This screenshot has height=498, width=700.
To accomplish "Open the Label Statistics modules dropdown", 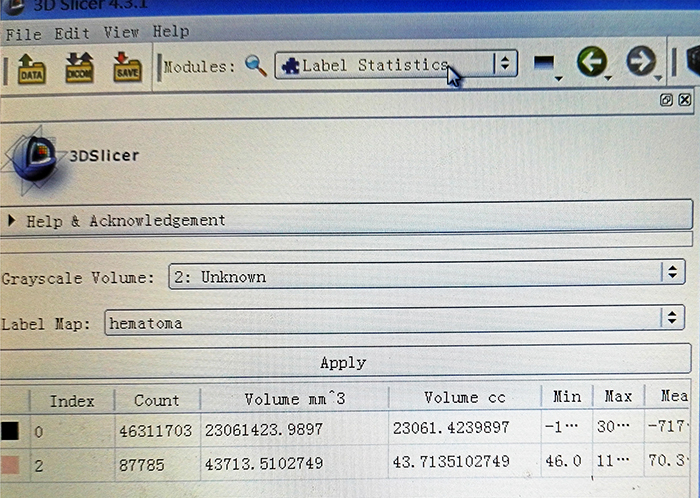I will (x=396, y=65).
